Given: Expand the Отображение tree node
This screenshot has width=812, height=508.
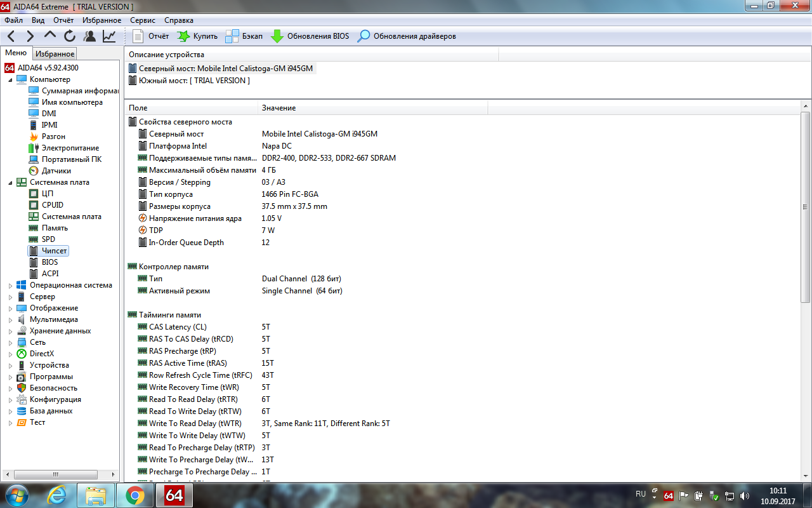Looking at the screenshot, I should [x=10, y=308].
